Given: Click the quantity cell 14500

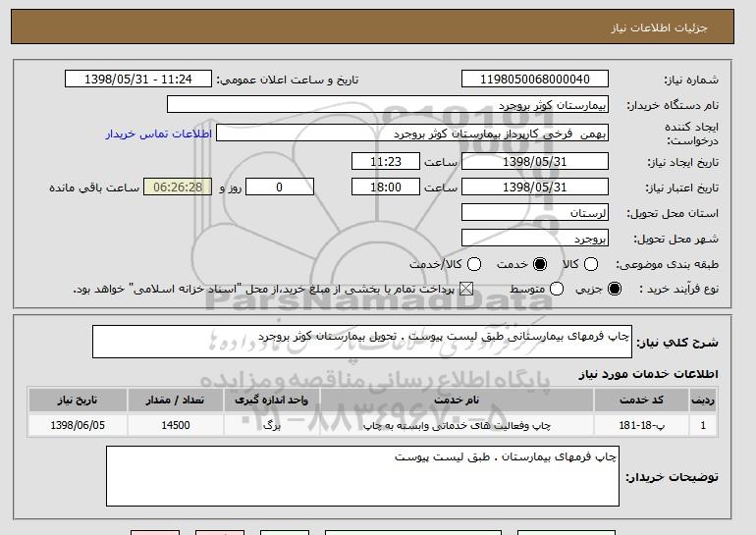Looking at the screenshot, I should point(175,425).
